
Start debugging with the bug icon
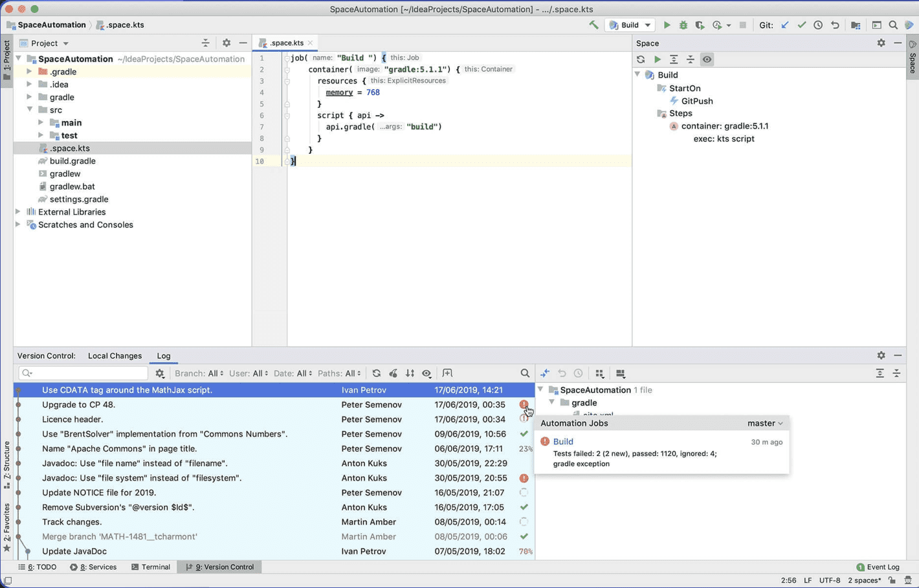point(683,25)
